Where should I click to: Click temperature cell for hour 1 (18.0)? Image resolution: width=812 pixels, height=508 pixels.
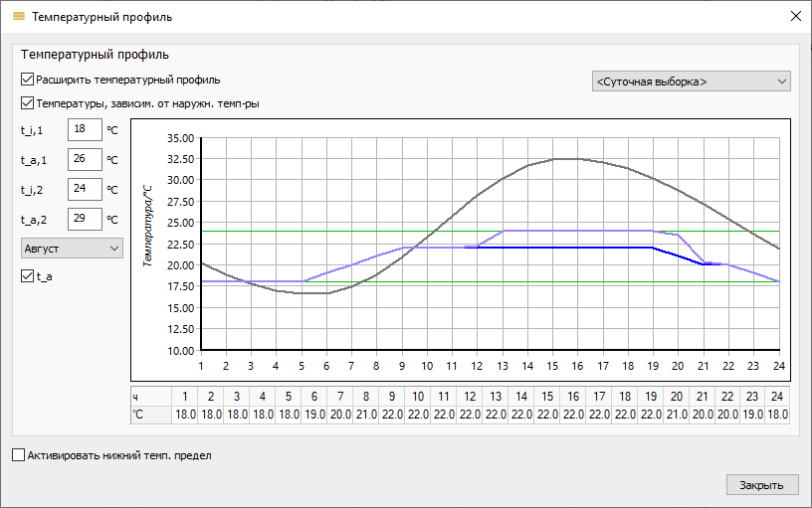(x=185, y=415)
